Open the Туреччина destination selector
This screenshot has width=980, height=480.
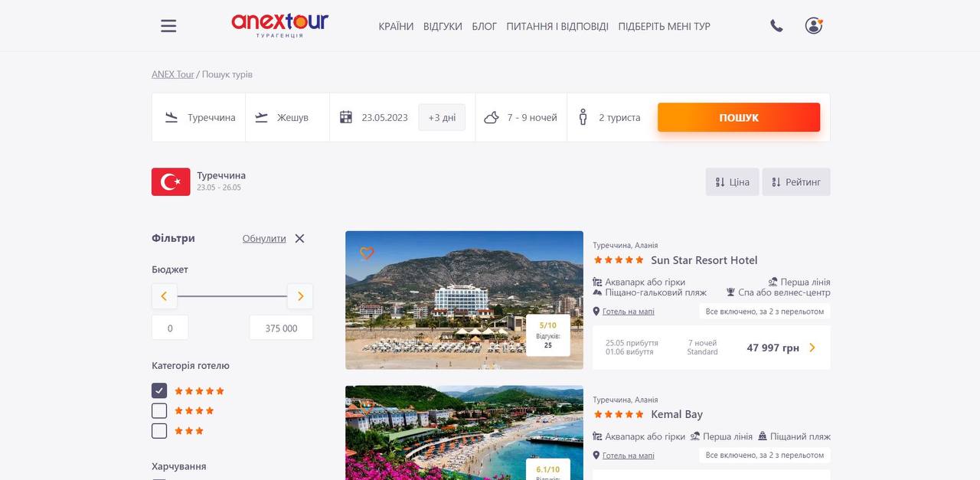[x=199, y=117]
